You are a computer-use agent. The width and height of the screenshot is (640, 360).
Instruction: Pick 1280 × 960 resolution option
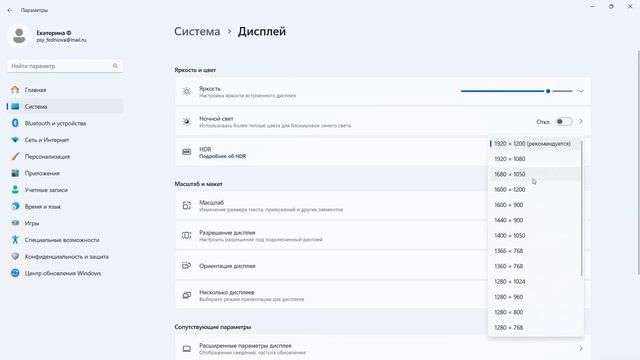click(x=534, y=297)
